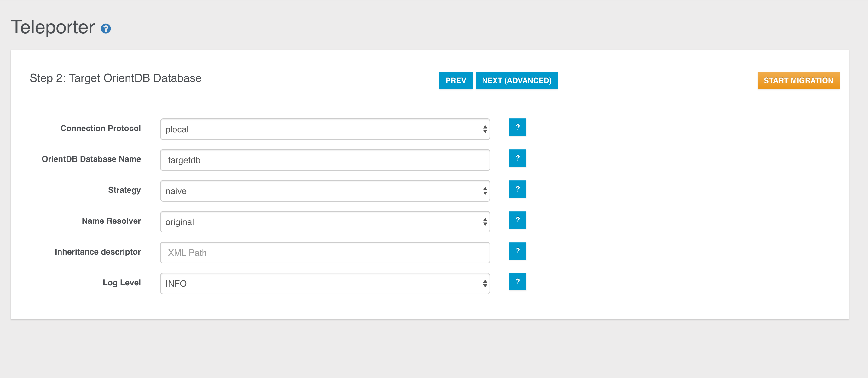Screen dimensions: 868x378
Task: Show help for OrientDB Database Name
Action: [x=517, y=158]
